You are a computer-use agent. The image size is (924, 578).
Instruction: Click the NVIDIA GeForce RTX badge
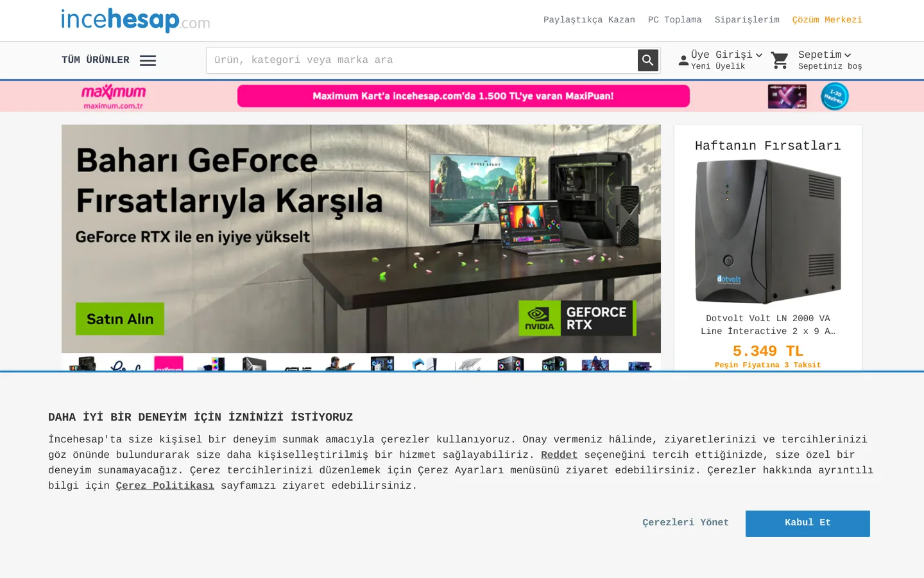pyautogui.click(x=577, y=318)
